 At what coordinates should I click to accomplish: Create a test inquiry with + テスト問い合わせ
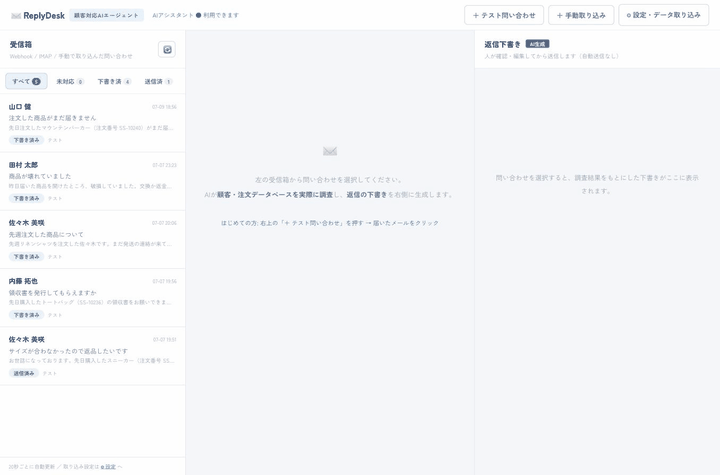tap(504, 15)
